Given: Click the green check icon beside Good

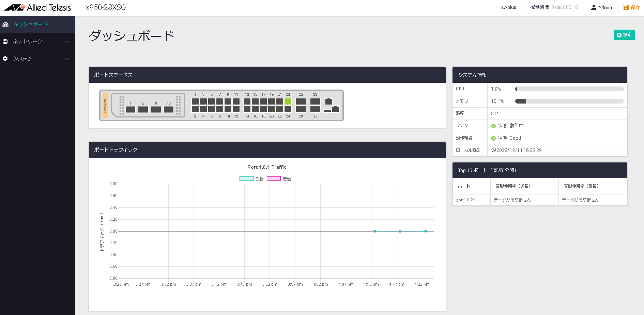Looking at the screenshot, I should (x=493, y=138).
